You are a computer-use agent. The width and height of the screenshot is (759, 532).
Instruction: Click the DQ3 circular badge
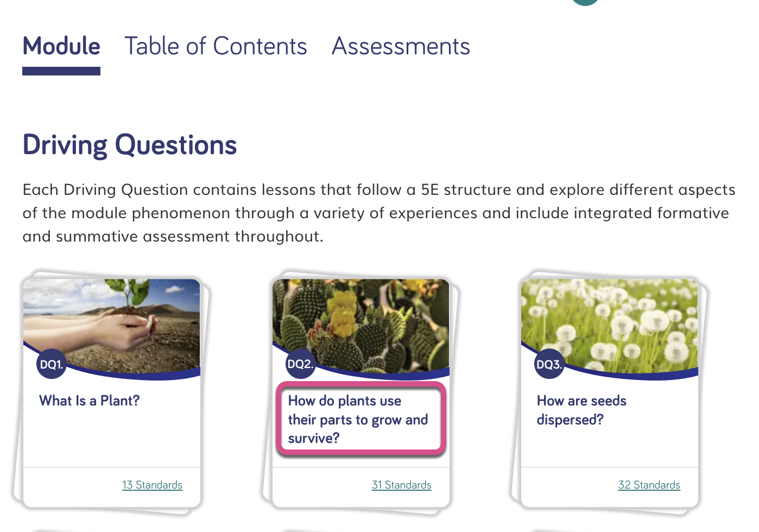(x=549, y=364)
